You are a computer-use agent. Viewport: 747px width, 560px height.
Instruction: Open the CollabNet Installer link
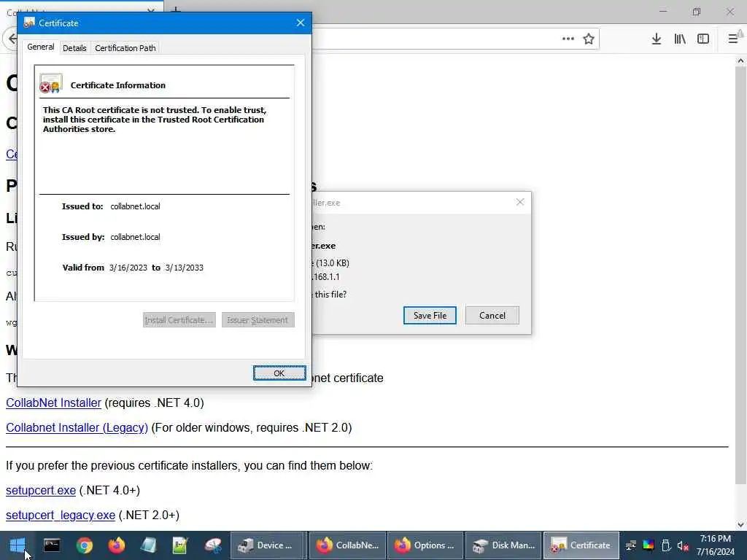[53, 402]
